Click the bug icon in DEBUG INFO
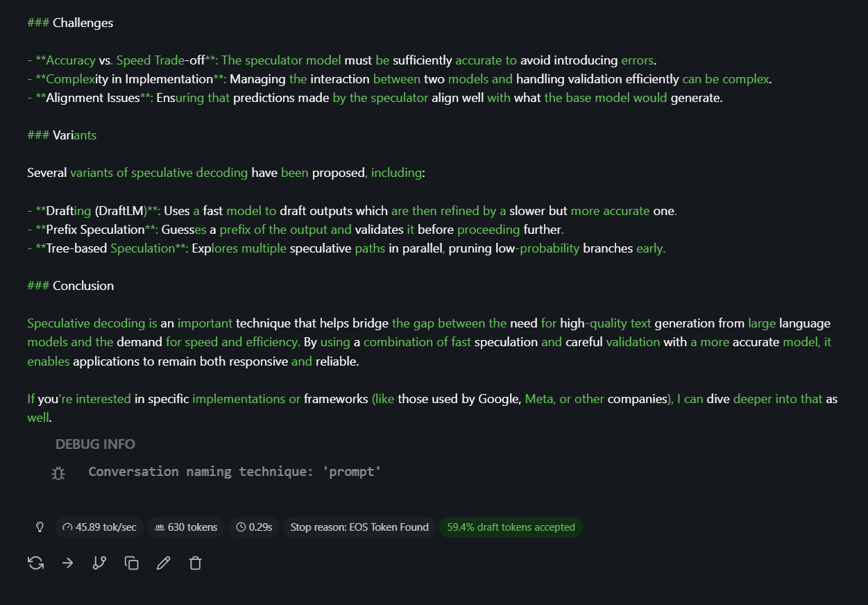Image resolution: width=868 pixels, height=605 pixels. [58, 472]
